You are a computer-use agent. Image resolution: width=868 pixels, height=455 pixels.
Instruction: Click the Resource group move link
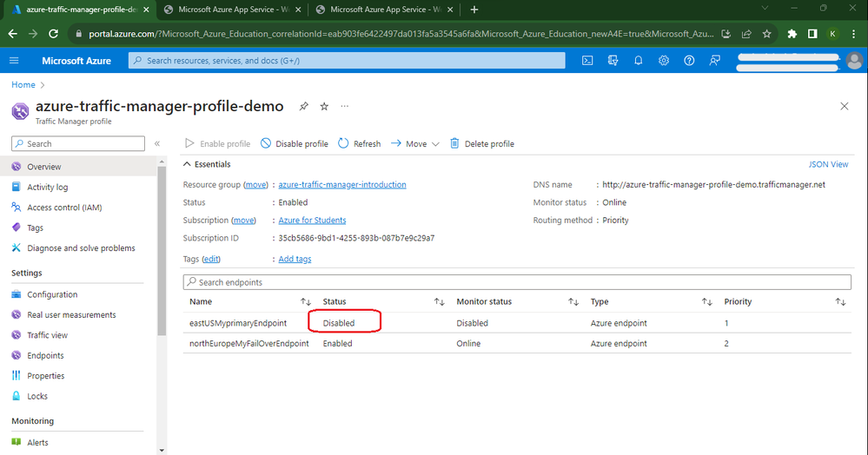pos(255,184)
